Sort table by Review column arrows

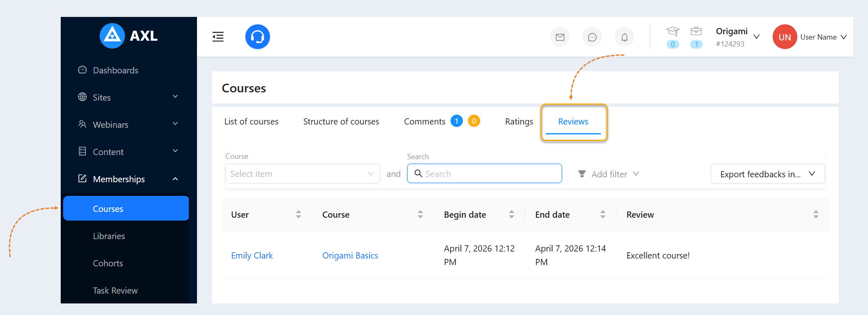[x=816, y=214]
